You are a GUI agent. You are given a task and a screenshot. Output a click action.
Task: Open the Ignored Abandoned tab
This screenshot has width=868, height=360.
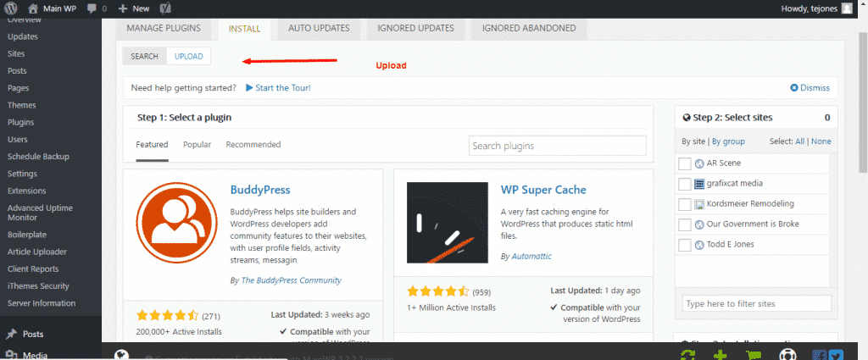tap(529, 28)
